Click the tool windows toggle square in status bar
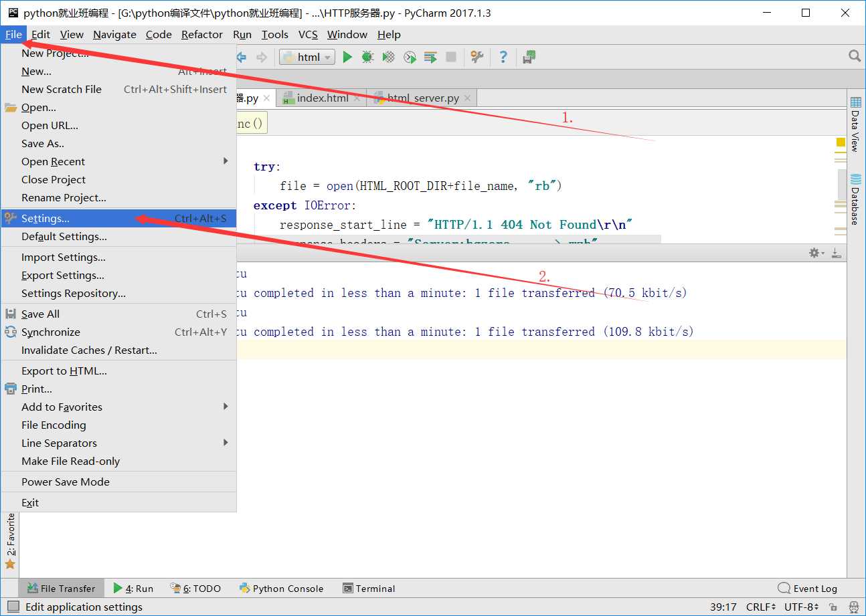 (13, 607)
